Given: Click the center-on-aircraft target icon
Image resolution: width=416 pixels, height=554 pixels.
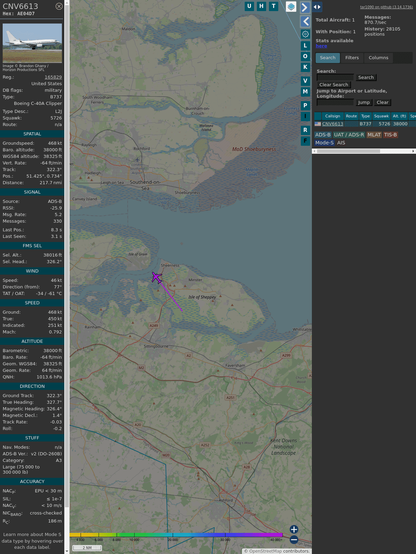Looking at the screenshot, I should tap(305, 34).
